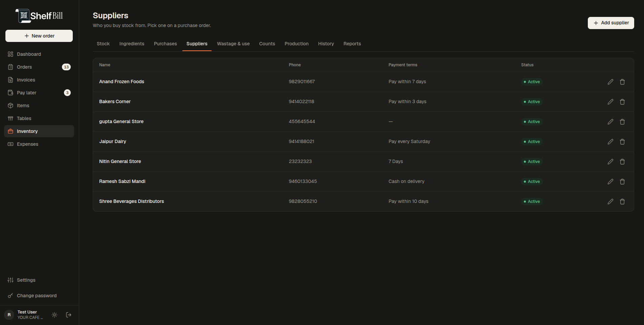Go to Invoices page

click(39, 80)
